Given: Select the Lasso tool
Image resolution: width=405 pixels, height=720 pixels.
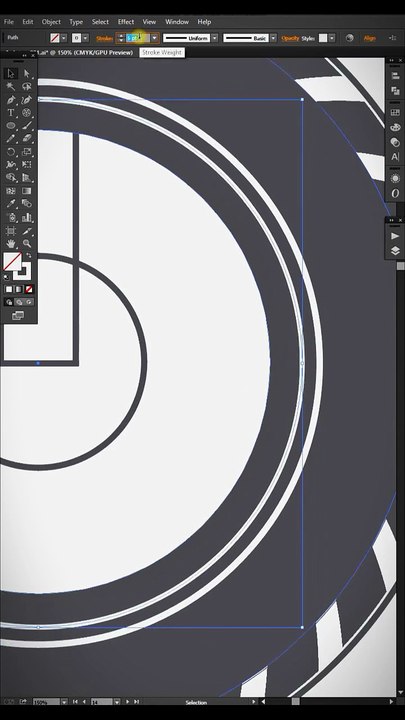Looking at the screenshot, I should pyautogui.click(x=27, y=87).
